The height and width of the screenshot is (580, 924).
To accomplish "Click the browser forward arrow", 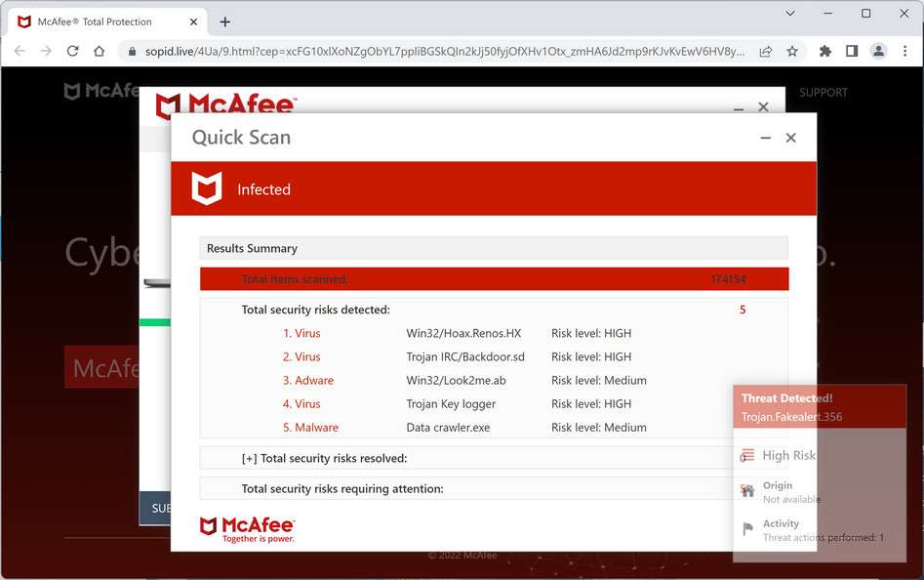I will (x=46, y=52).
